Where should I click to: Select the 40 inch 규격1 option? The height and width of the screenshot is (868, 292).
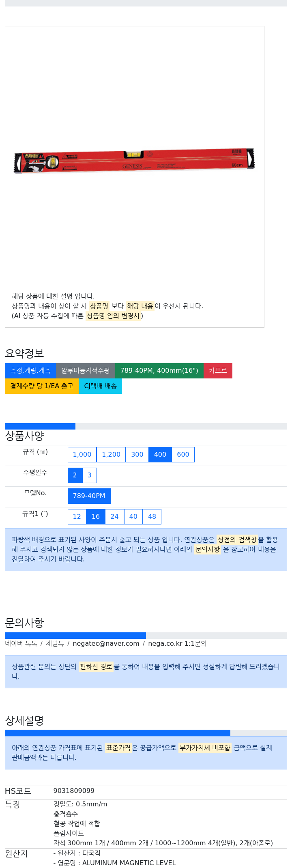(133, 517)
